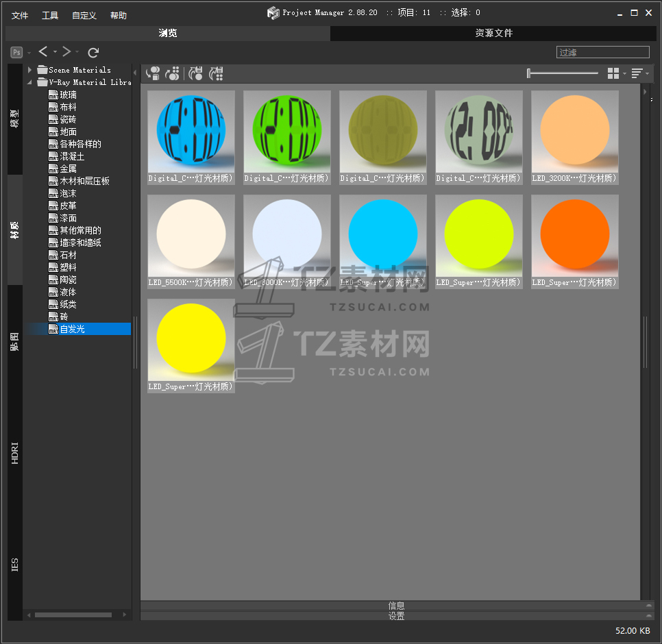Screen dimensions: 662x644
Task: Open the sort options list icon
Action: 637,73
